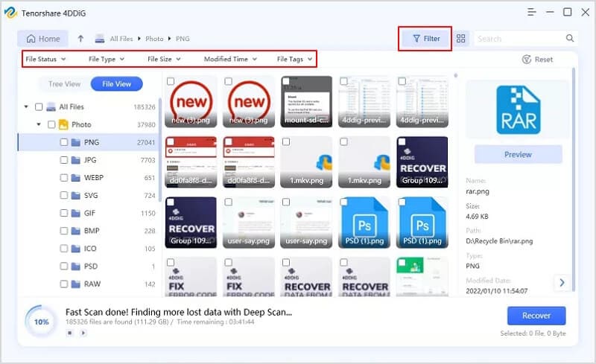Image resolution: width=596 pixels, height=364 pixels.
Task: Go up one folder level arrow
Action: [x=80, y=39]
